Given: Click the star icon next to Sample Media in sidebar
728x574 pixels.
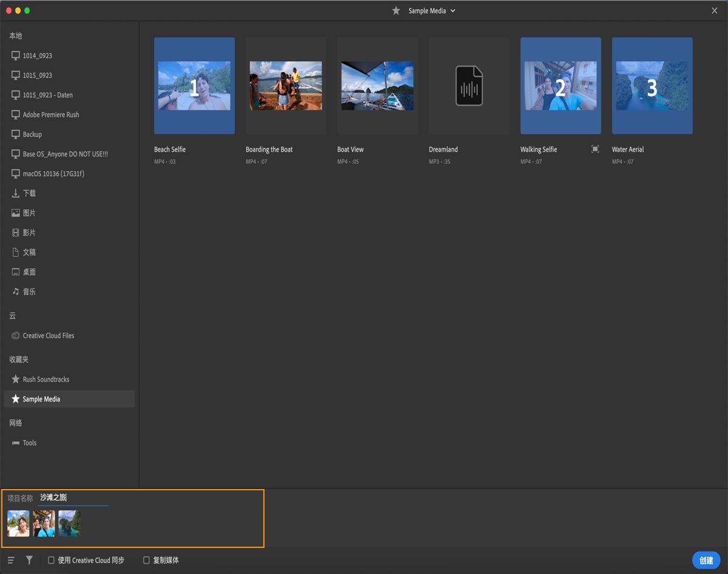Looking at the screenshot, I should pos(16,399).
